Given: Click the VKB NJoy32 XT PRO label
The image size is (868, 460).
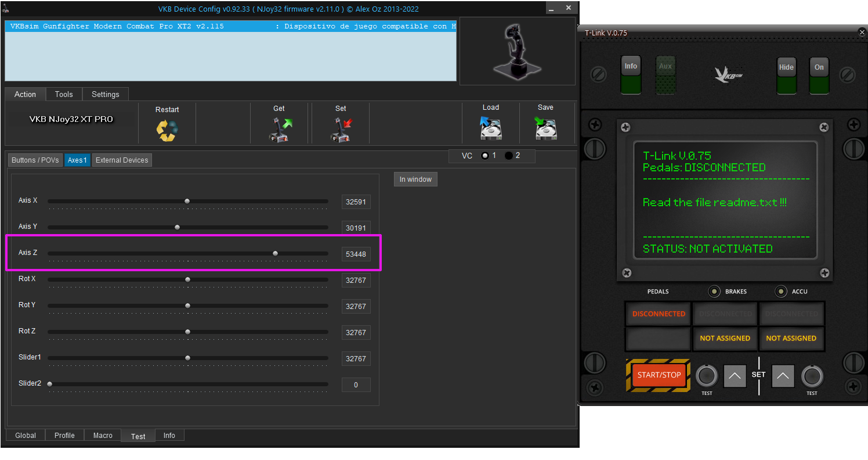Looking at the screenshot, I should [x=71, y=119].
